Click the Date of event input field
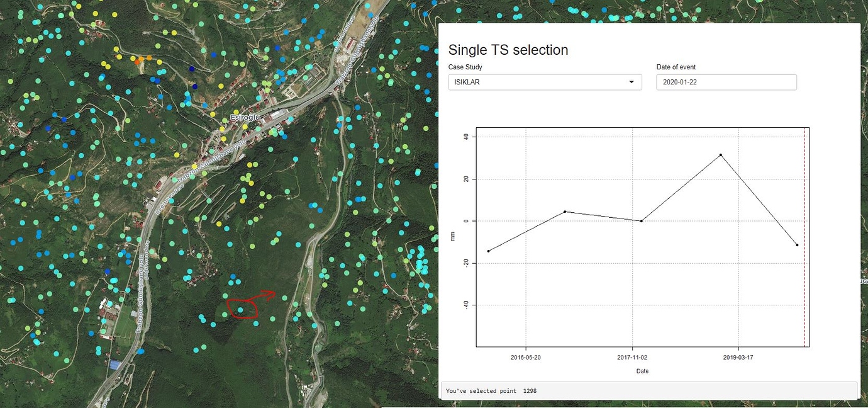Image resolution: width=868 pixels, height=408 pixels. (726, 82)
